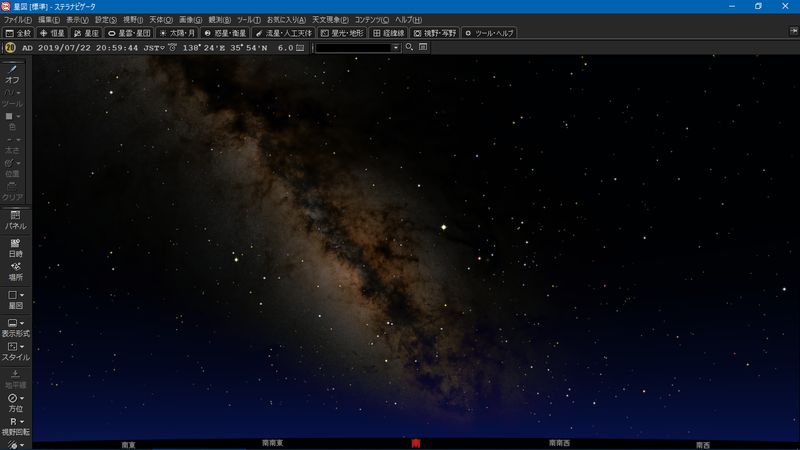800x450 pixels.
Task: Click the 全般 general toolbar button
Action: (19, 33)
